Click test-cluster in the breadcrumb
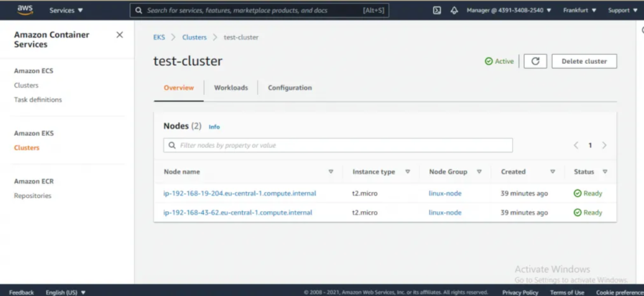Viewport: 644px width, 296px height. click(x=241, y=37)
